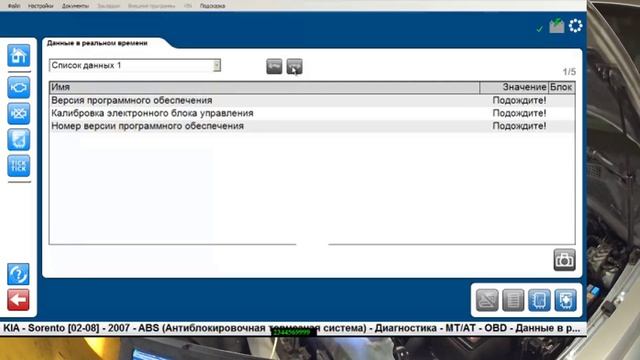Click the KIA Sorento status bar path
The image size is (640, 360).
coord(292,328)
